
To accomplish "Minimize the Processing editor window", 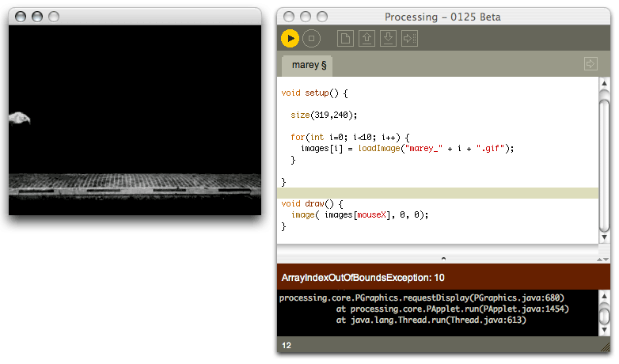I will point(305,17).
